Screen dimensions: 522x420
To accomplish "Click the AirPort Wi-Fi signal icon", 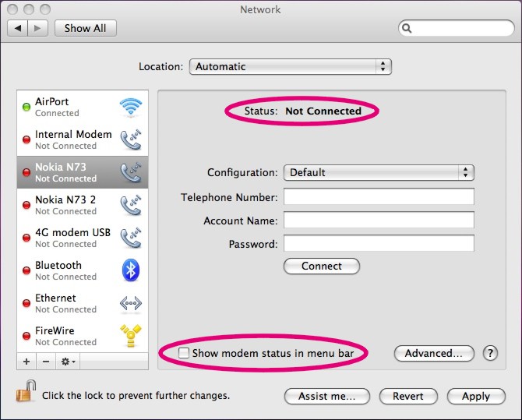I will coord(131,107).
